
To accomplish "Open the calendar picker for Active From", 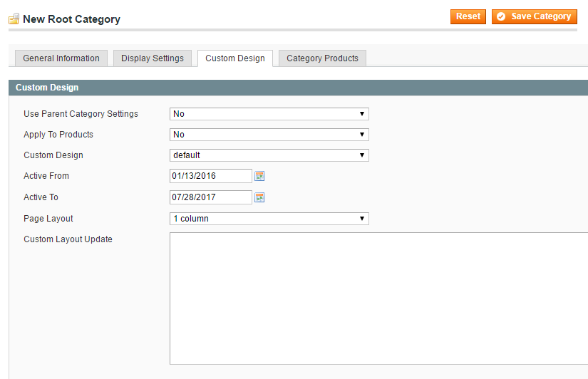I will pyautogui.click(x=259, y=176).
